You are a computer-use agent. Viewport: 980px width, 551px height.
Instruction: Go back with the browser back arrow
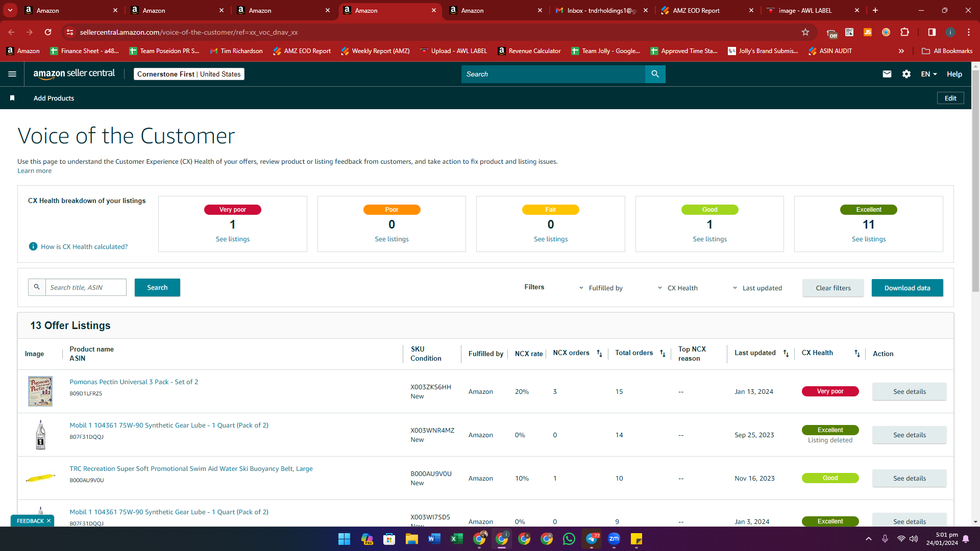[x=11, y=32]
